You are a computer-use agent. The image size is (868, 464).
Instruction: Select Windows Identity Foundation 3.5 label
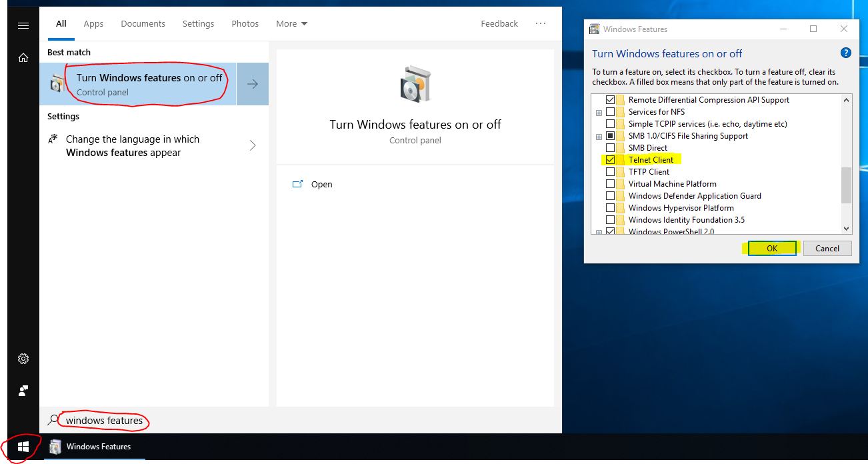(x=686, y=220)
